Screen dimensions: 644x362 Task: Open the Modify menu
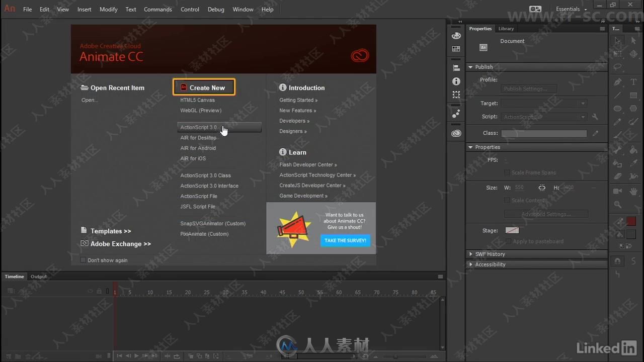click(x=109, y=9)
